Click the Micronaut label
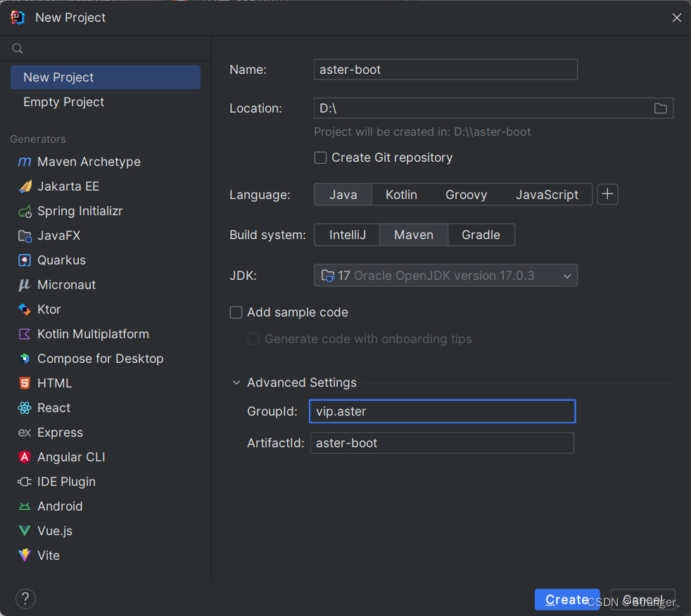The height and width of the screenshot is (616, 691). click(67, 285)
